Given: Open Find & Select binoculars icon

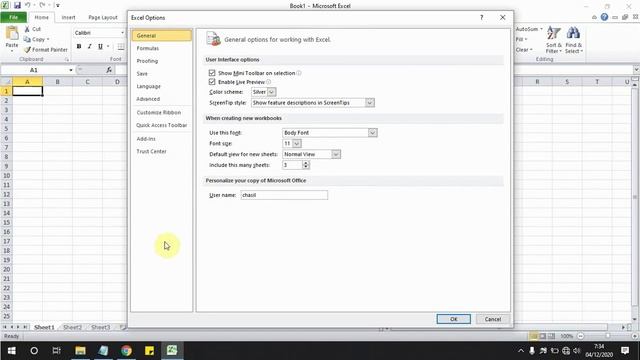Looking at the screenshot, I should point(573,33).
